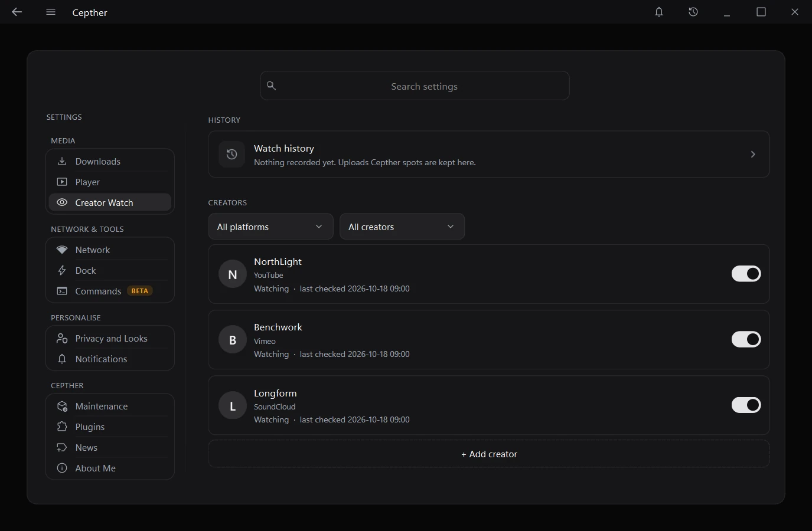Maximize the Cepther window

(x=761, y=12)
